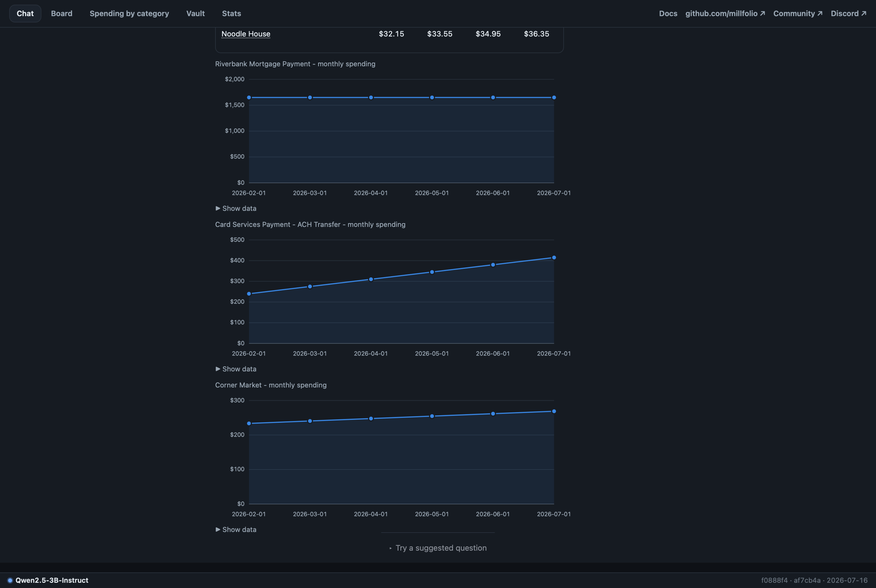Expand Show data under Corner Market chart

(x=236, y=530)
